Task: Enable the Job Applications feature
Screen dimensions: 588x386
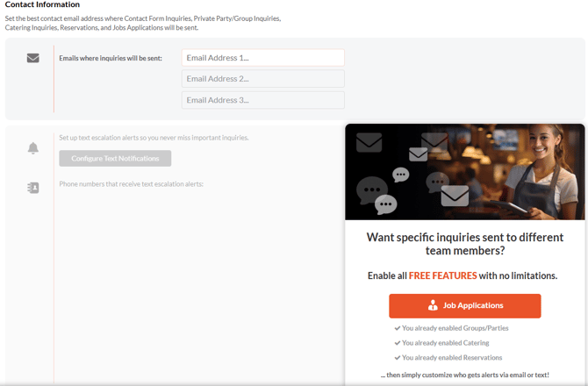Action: (464, 306)
